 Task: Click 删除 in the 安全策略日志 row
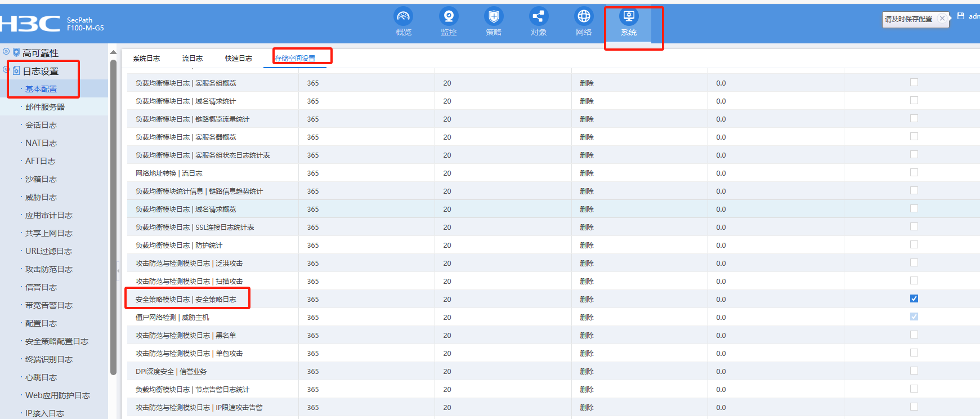pyautogui.click(x=587, y=300)
